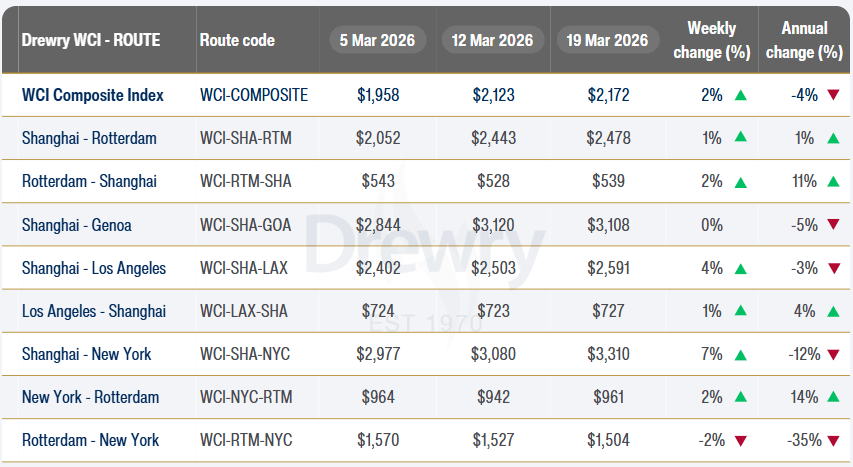Click the green weekly arrow for Shanghai - New York

pos(740,354)
